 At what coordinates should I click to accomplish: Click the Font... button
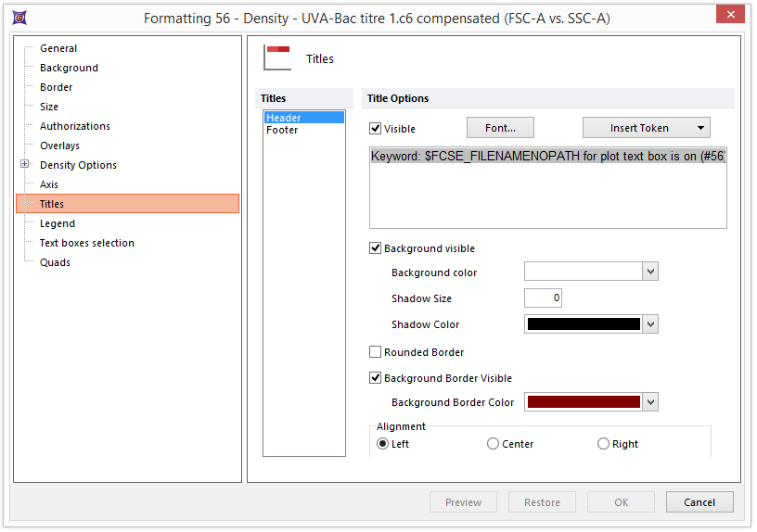click(500, 128)
